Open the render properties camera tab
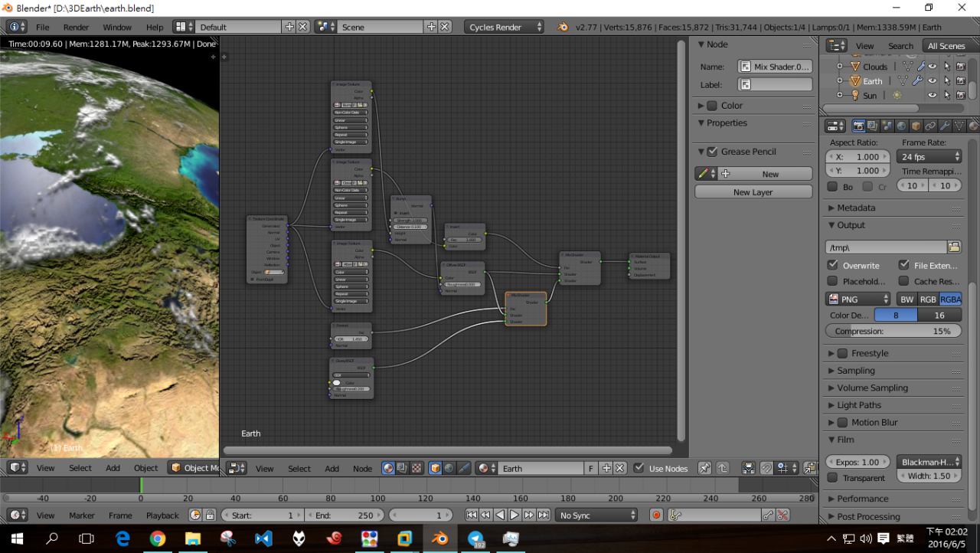 (858, 126)
